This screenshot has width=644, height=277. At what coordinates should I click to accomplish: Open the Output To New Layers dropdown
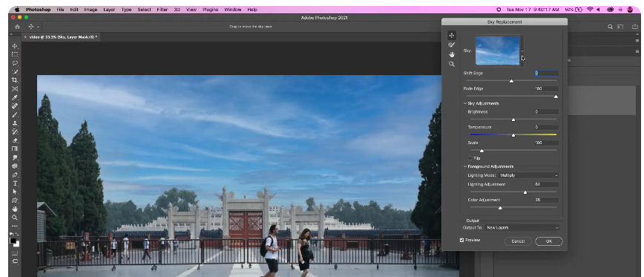[x=522, y=228]
